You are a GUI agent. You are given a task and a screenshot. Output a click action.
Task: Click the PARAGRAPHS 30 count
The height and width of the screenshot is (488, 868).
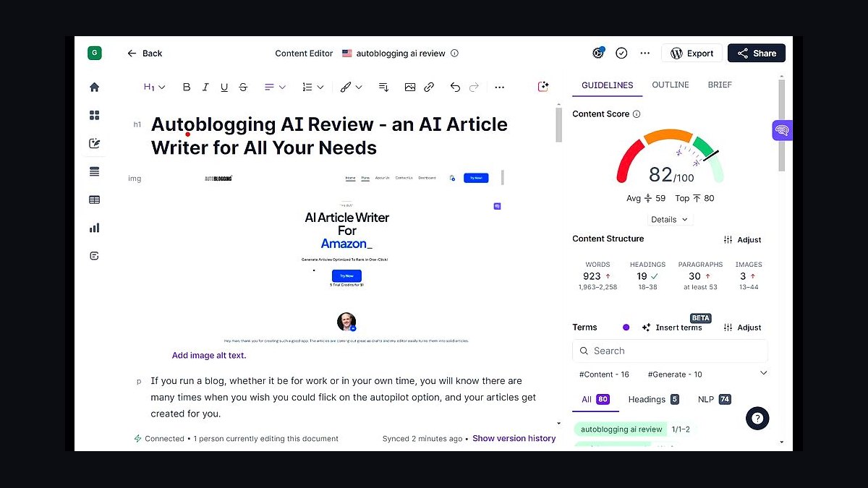point(700,276)
